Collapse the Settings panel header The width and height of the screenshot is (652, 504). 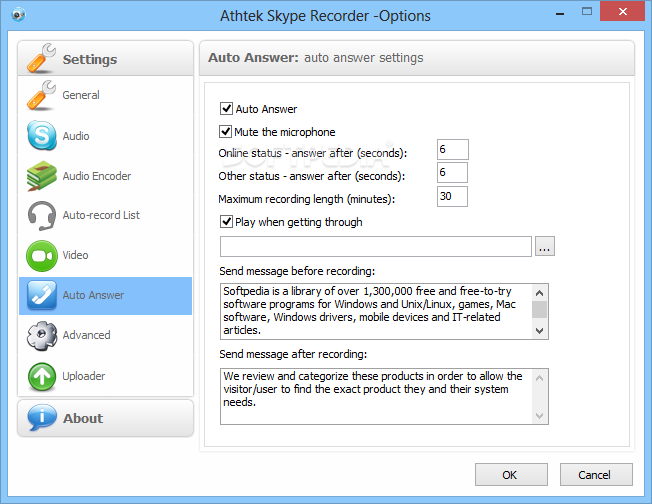(x=106, y=58)
